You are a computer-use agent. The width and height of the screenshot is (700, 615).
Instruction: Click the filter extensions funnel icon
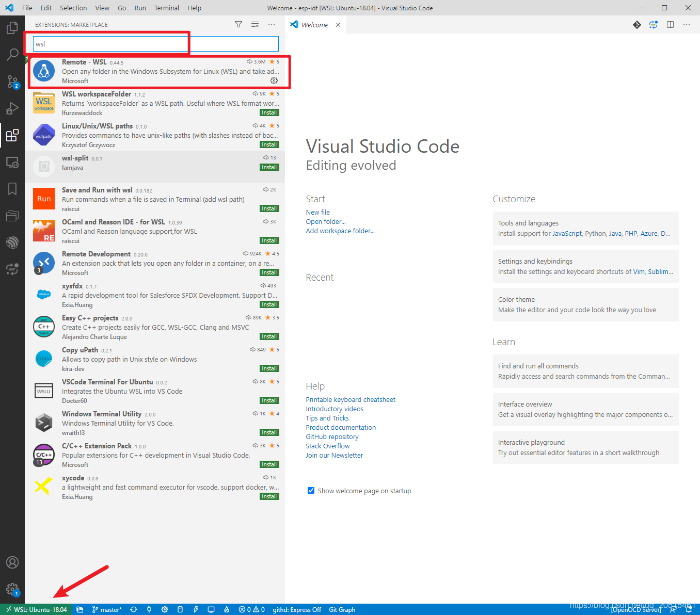(238, 24)
